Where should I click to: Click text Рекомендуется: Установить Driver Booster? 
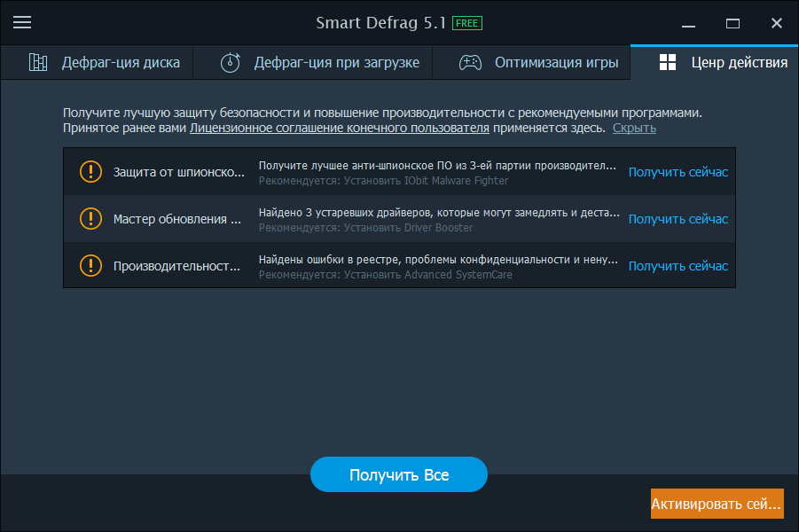click(x=365, y=227)
